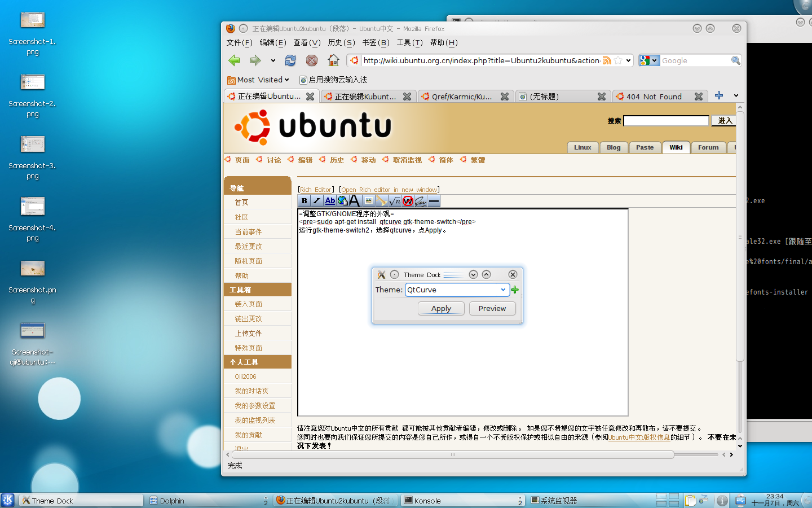This screenshot has width=812, height=508.
Task: Insert level 2 headline big A icon
Action: (x=355, y=201)
